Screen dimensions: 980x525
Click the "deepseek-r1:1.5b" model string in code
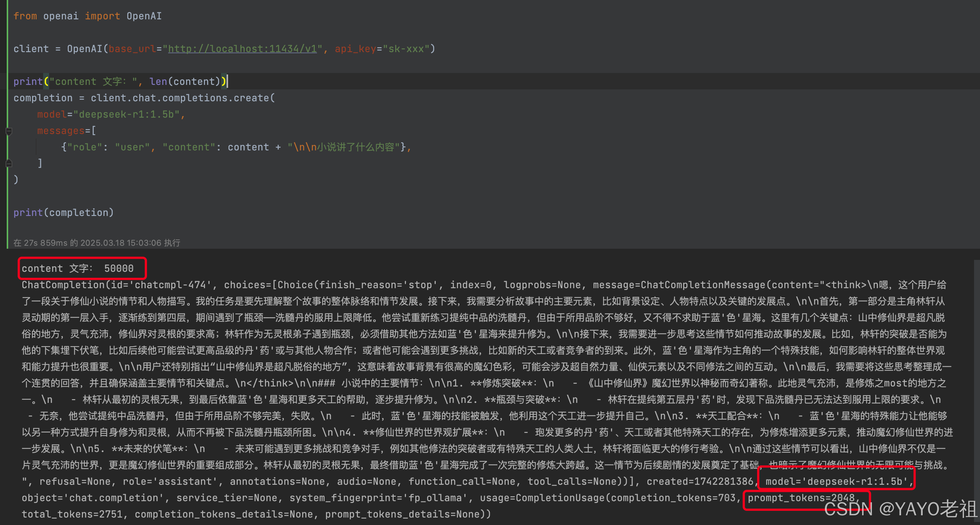126,114
